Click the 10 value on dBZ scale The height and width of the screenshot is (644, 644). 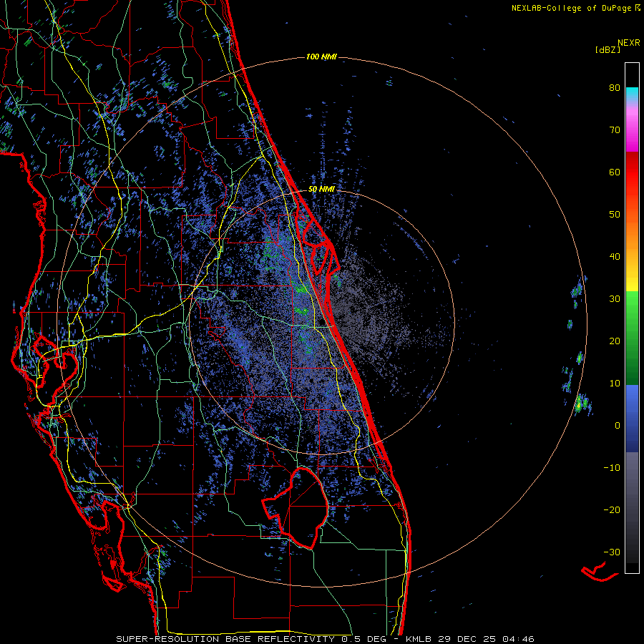click(x=615, y=384)
